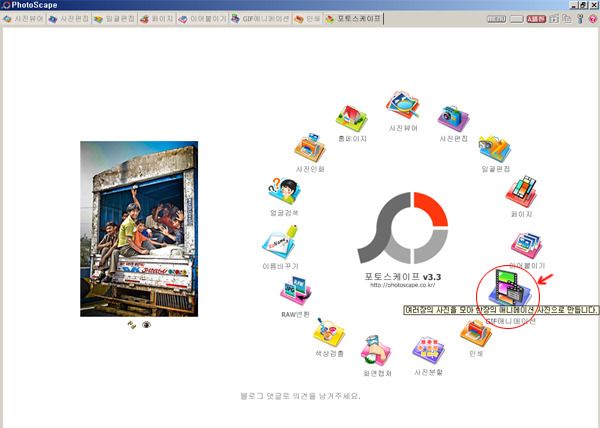The height and width of the screenshot is (428, 600).
Task: Launch 화면캡처 (Screen Capture) icon
Action: 376,350
